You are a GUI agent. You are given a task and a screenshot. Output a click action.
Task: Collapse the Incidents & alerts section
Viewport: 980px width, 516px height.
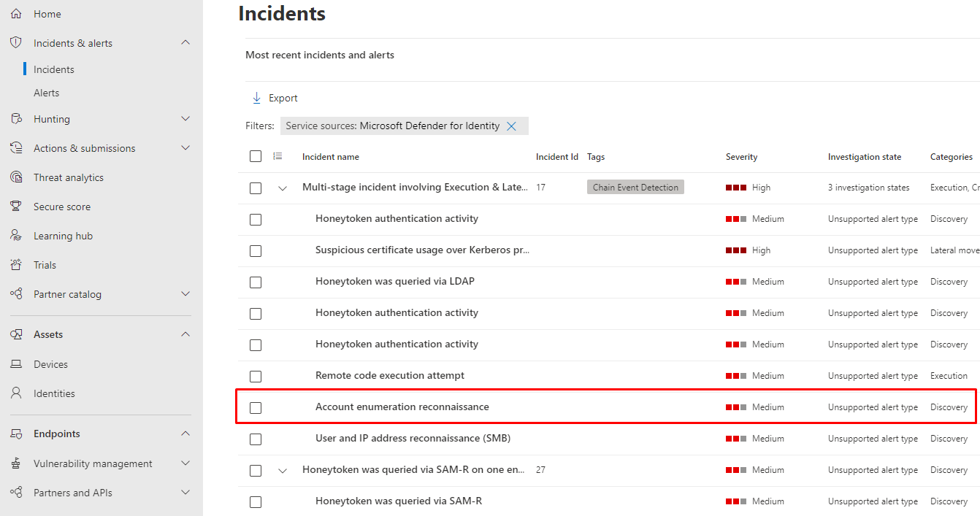point(185,43)
